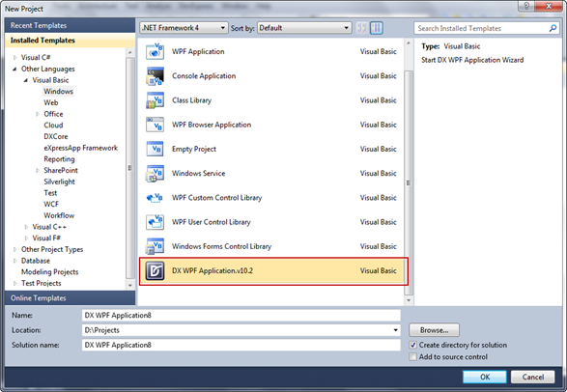Collapse the Other Languages node
This screenshot has height=392, width=567.
[x=14, y=69]
